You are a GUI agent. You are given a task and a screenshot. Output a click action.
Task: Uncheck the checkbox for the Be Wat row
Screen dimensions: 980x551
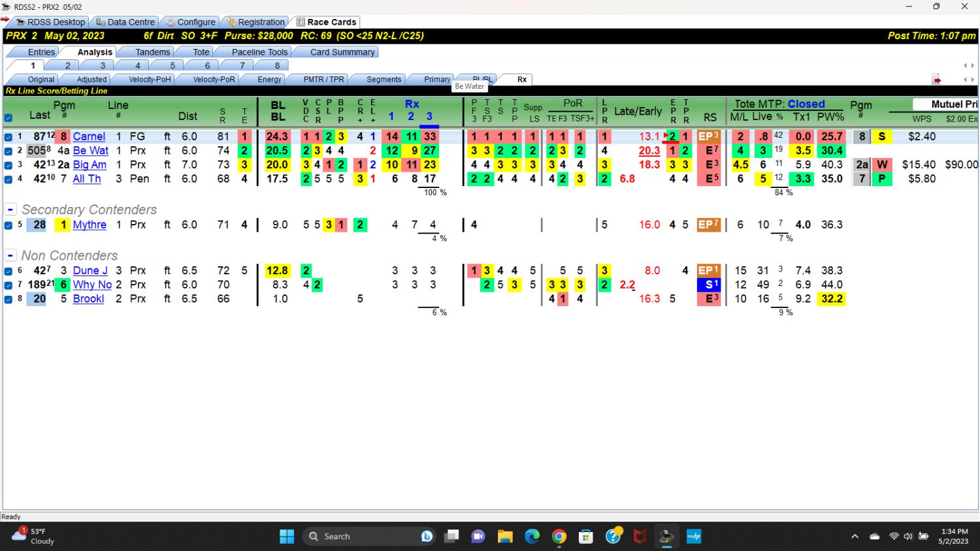coord(8,151)
